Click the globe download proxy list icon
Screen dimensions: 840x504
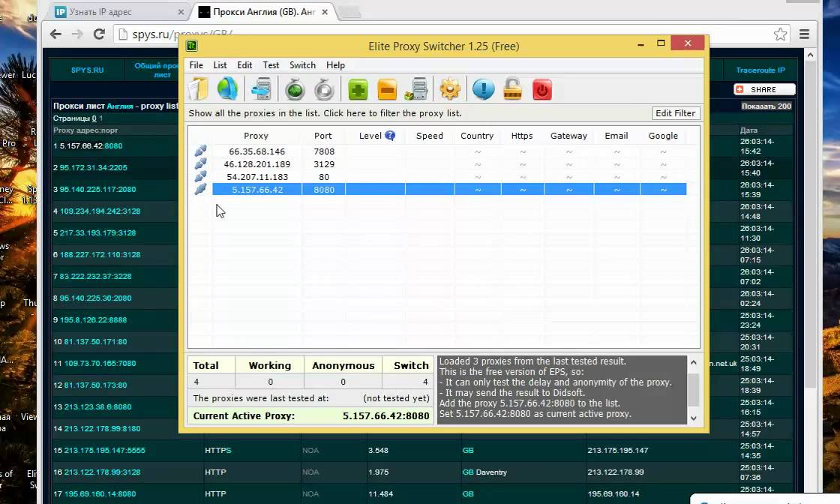(228, 89)
